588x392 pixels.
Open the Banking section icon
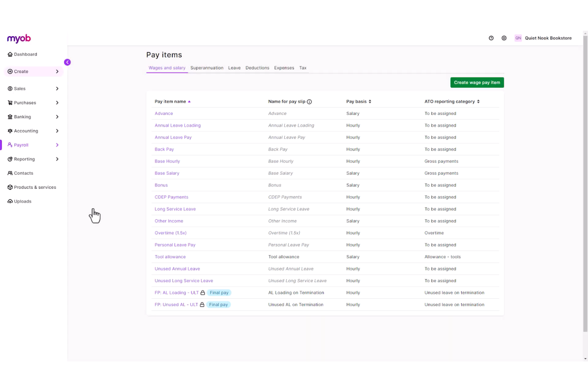10,117
